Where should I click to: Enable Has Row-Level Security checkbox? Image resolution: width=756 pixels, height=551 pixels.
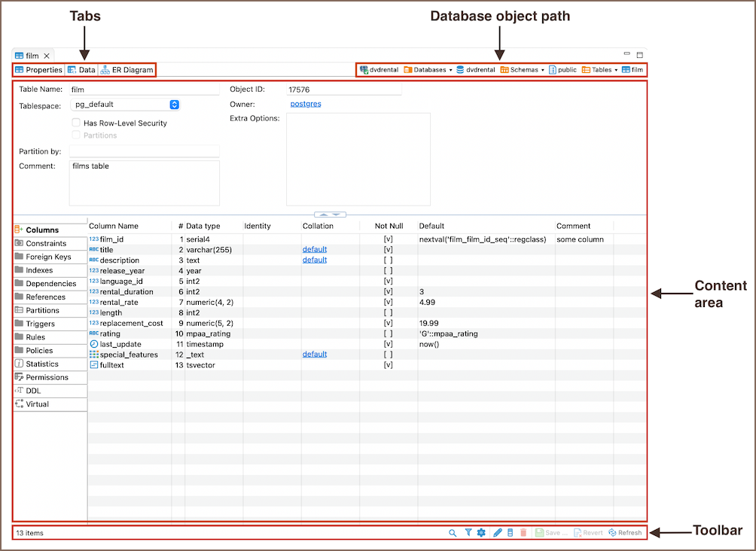[x=76, y=123]
